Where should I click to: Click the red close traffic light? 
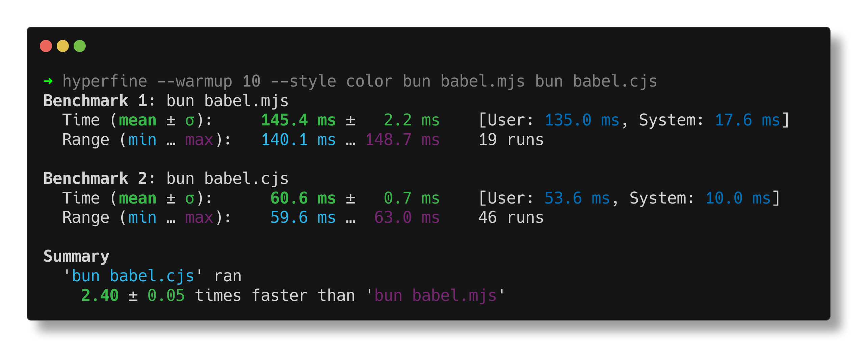click(46, 46)
